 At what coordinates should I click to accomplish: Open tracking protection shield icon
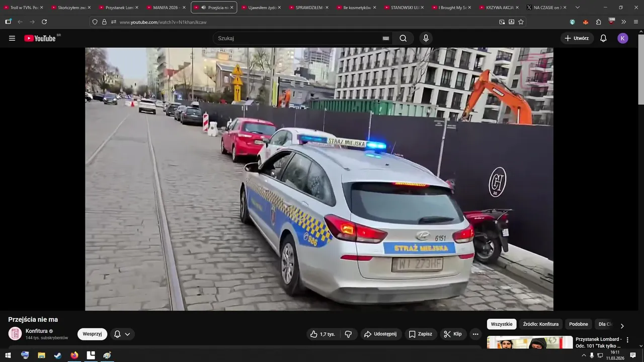point(95,22)
